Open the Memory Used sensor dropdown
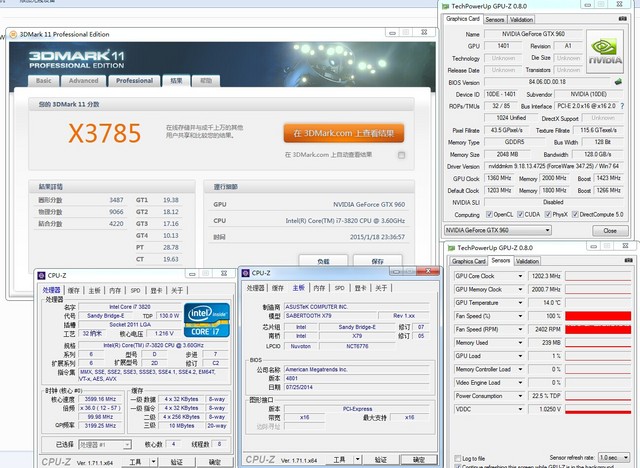Screen dimensions: 640x468 coord(520,343)
